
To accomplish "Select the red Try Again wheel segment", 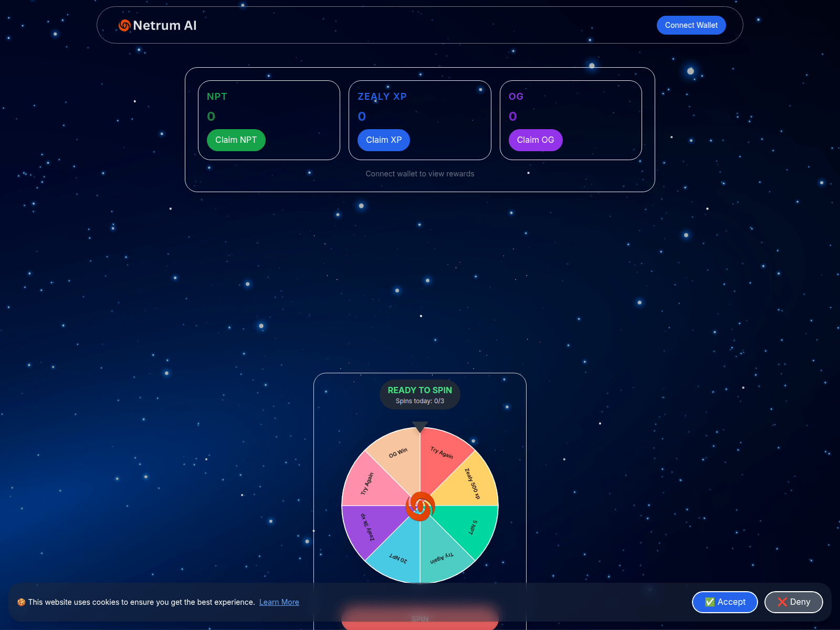I will pos(442,453).
